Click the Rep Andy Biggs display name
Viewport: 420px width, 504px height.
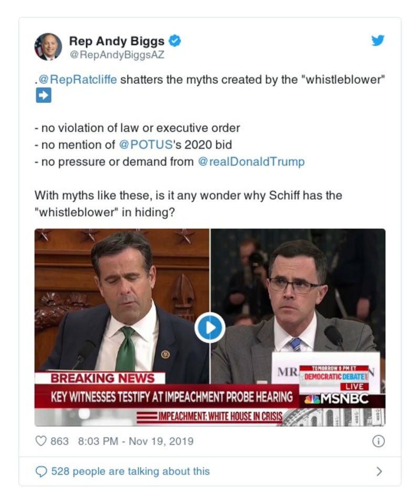117,41
